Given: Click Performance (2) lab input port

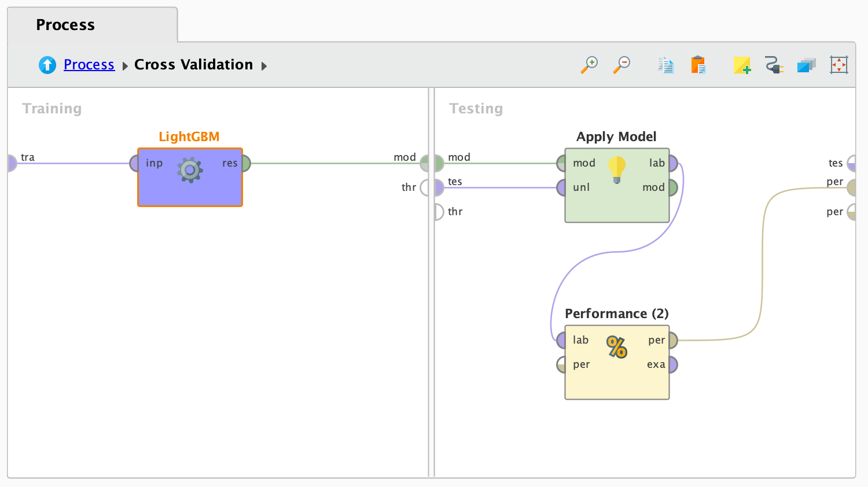Looking at the screenshot, I should [x=562, y=341].
